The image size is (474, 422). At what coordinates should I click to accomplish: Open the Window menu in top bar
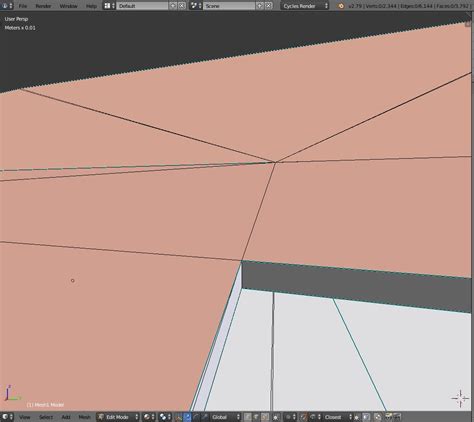click(x=68, y=6)
